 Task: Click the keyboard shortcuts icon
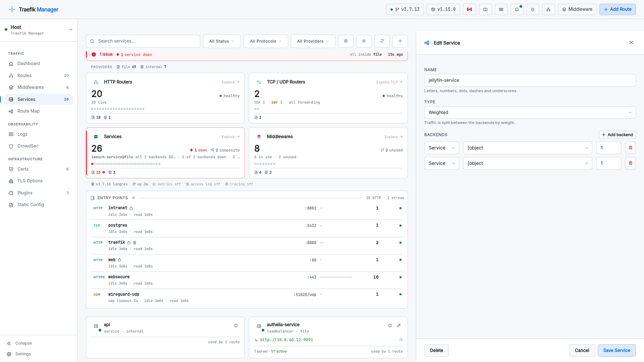pyautogui.click(x=501, y=9)
